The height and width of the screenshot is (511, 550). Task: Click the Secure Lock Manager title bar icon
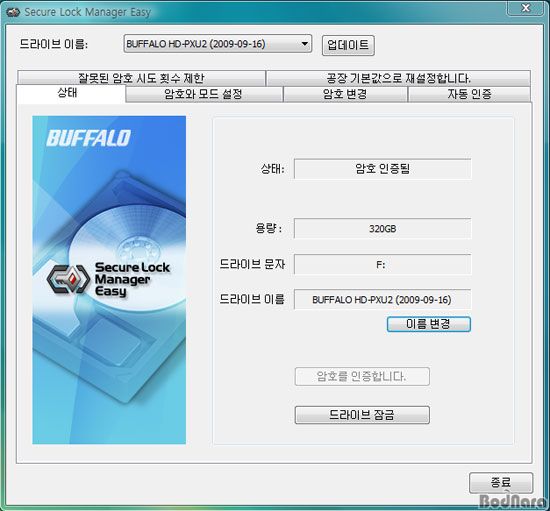[13, 12]
